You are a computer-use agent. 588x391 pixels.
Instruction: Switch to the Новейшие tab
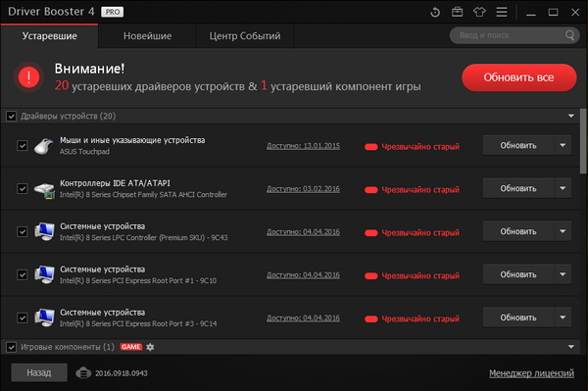tap(147, 36)
